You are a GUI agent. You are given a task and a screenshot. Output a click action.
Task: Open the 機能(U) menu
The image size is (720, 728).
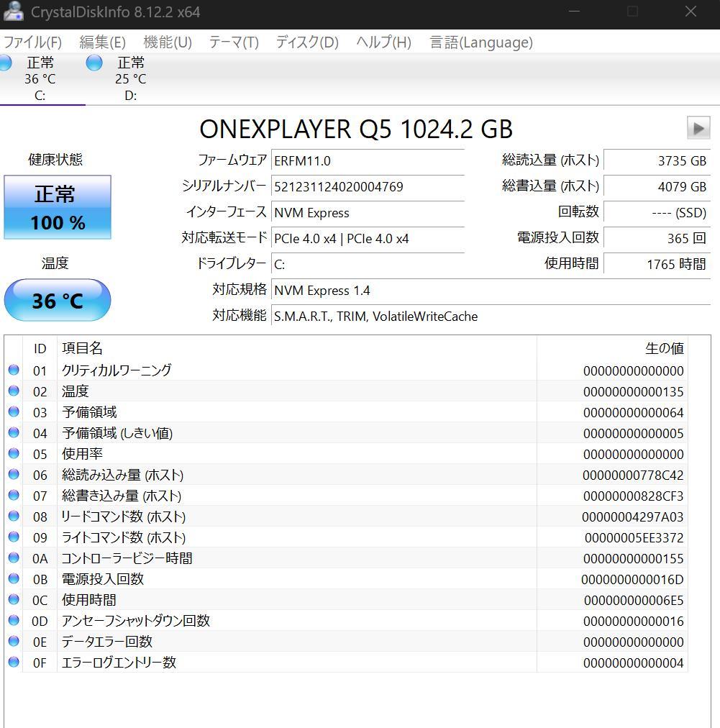(168, 42)
